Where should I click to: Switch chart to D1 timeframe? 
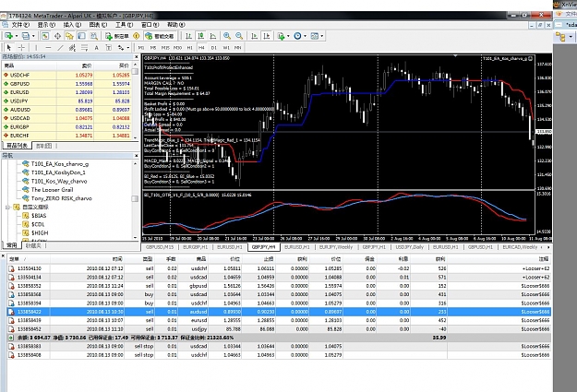tap(214, 47)
